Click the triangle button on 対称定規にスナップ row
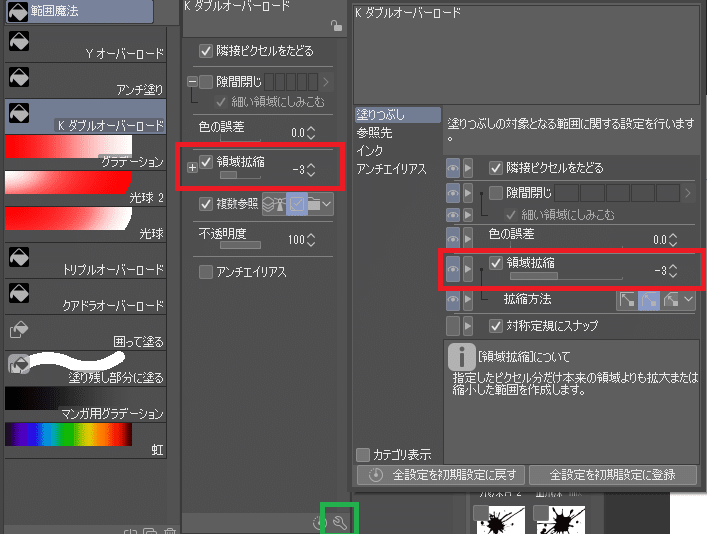 pyautogui.click(x=468, y=326)
